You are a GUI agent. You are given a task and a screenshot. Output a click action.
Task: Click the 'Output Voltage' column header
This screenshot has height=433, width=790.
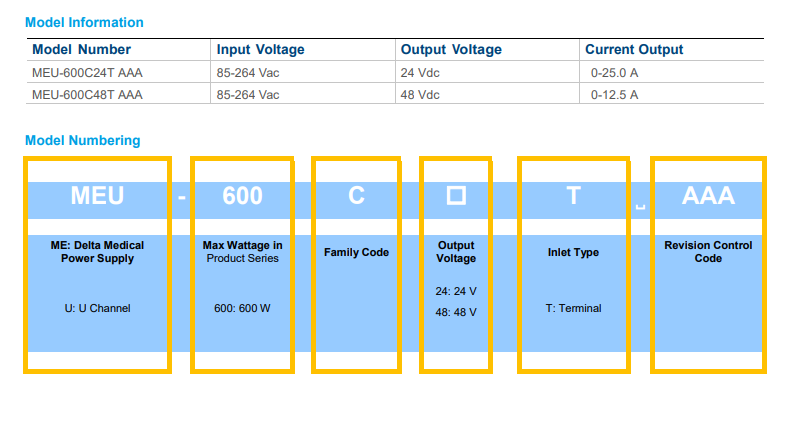coord(451,49)
